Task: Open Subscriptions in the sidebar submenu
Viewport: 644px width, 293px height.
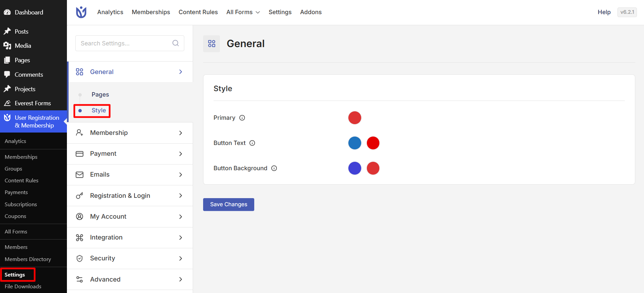Action: tap(21, 204)
